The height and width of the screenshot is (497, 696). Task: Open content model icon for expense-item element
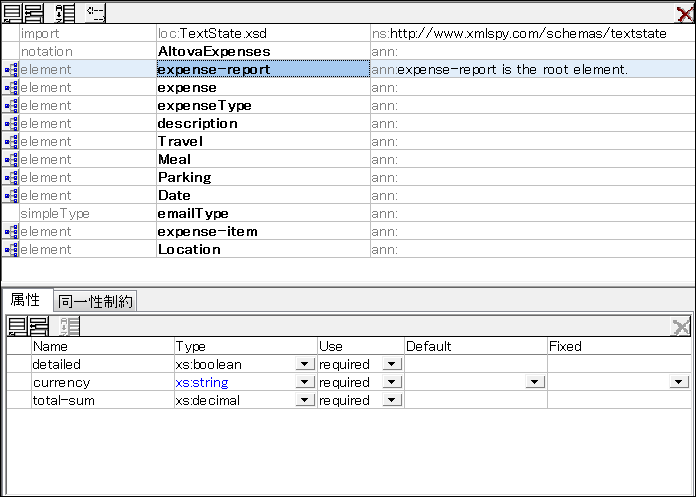[x=11, y=232]
